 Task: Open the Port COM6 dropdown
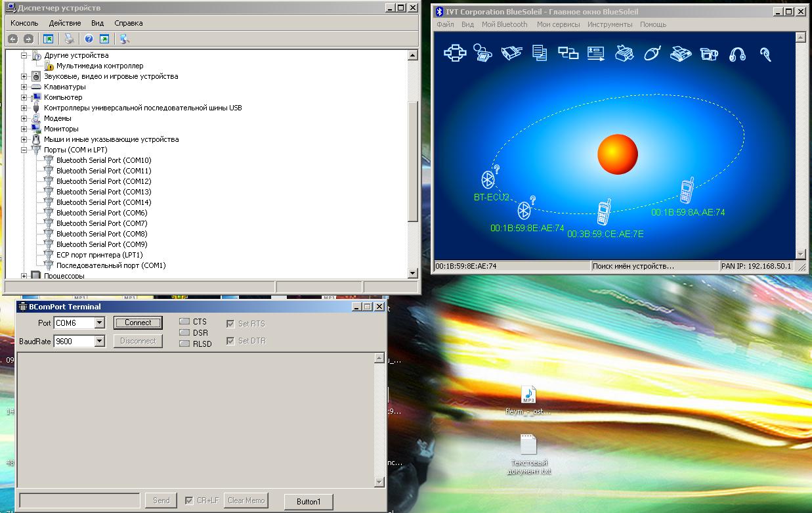[x=99, y=323]
